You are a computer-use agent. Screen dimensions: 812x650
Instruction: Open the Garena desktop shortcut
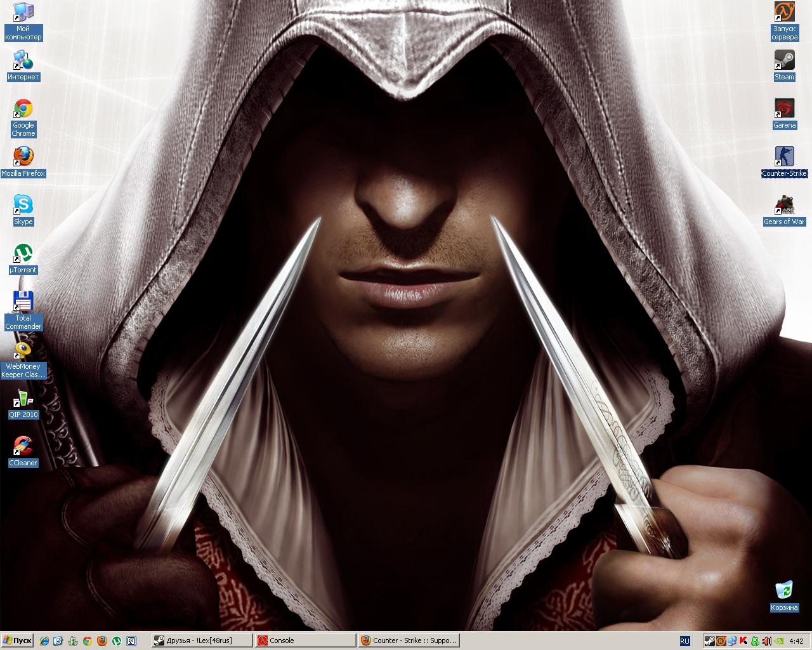784,114
